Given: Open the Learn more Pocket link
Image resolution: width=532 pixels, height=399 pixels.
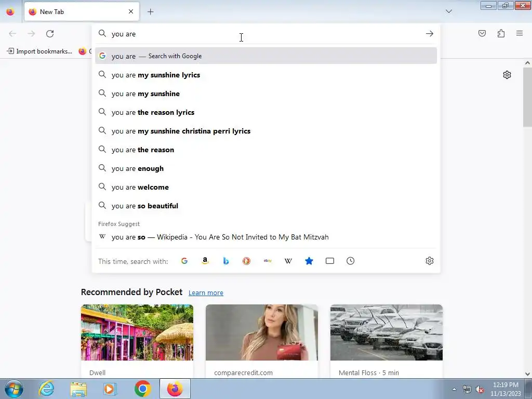Looking at the screenshot, I should pyautogui.click(x=206, y=293).
